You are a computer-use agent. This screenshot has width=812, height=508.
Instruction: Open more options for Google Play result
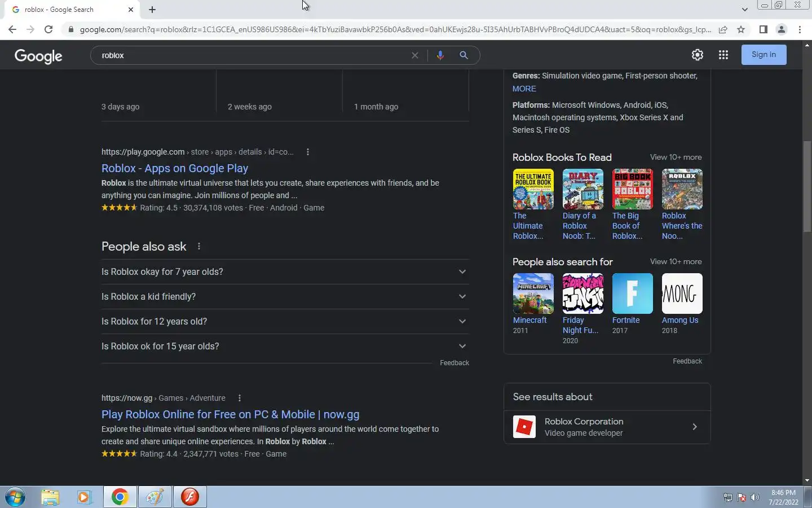pyautogui.click(x=308, y=152)
